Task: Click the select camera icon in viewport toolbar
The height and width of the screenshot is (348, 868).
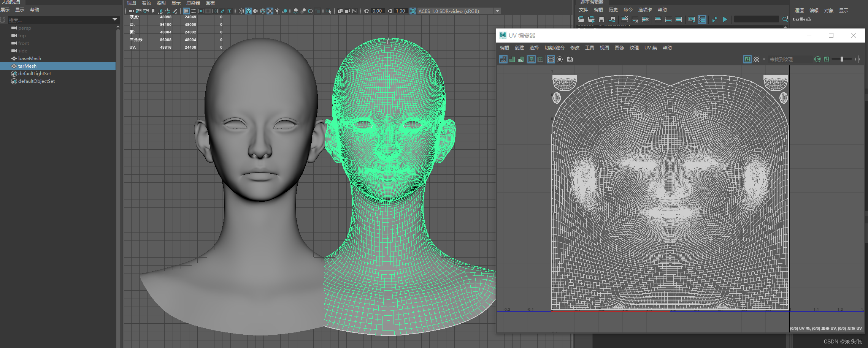Action: pos(131,11)
